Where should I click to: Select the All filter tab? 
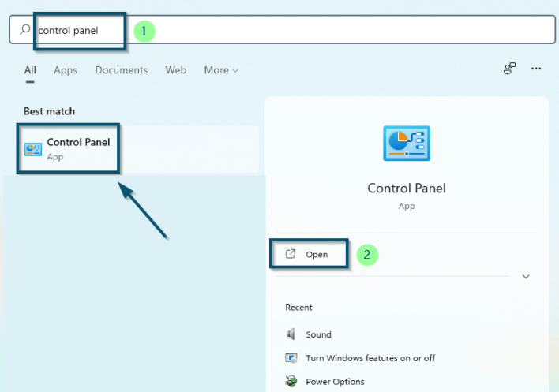point(30,70)
